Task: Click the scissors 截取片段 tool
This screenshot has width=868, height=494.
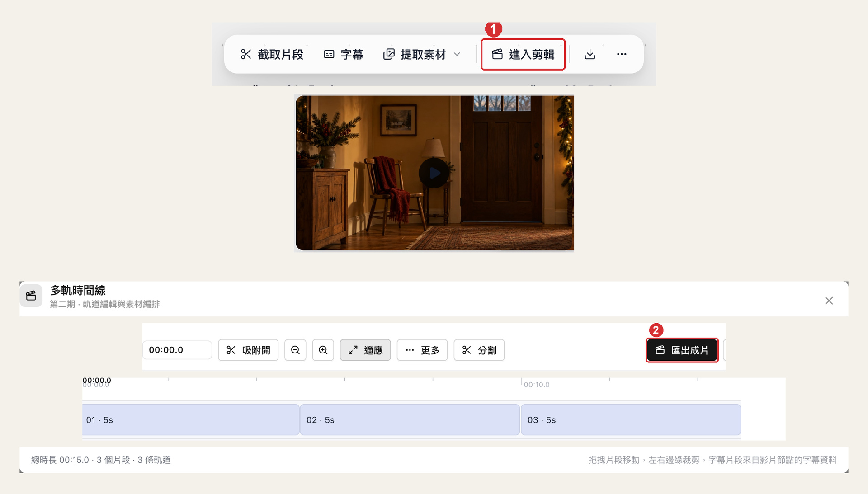Action: pos(272,54)
